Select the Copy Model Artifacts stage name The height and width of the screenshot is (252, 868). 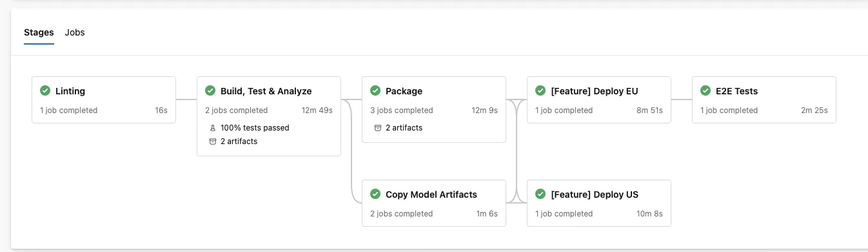(x=431, y=194)
